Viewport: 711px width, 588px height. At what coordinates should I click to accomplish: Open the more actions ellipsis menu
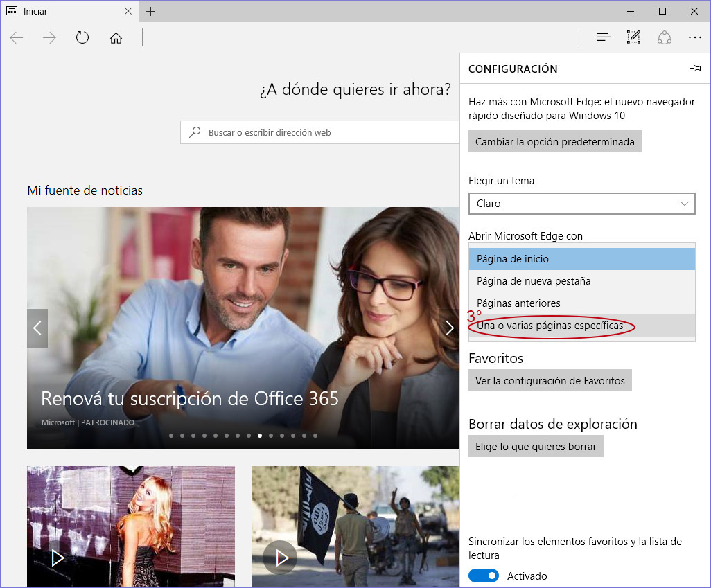[694, 37]
